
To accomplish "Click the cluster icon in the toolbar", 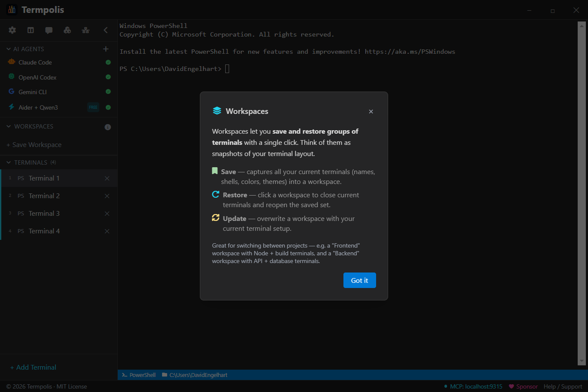I will [67, 30].
